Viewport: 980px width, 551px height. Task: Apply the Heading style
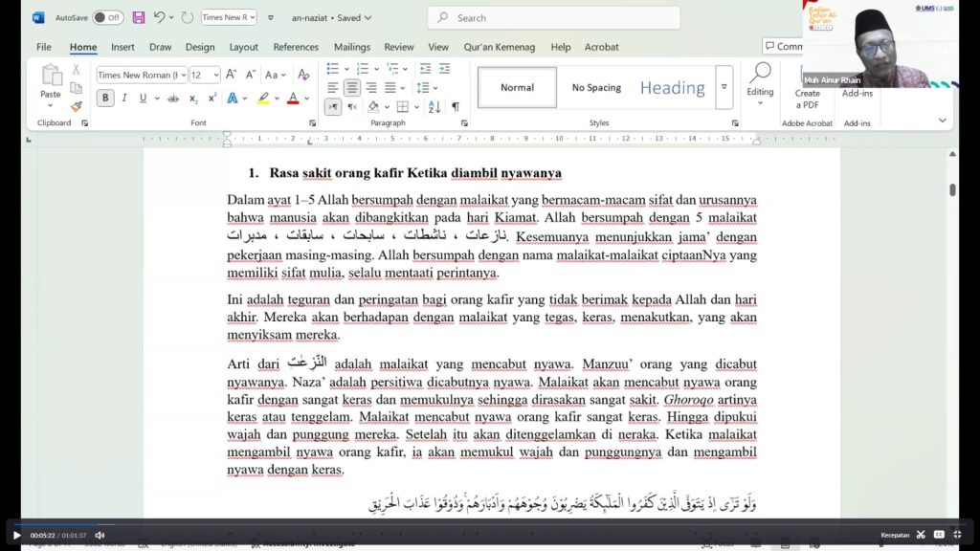pos(673,87)
